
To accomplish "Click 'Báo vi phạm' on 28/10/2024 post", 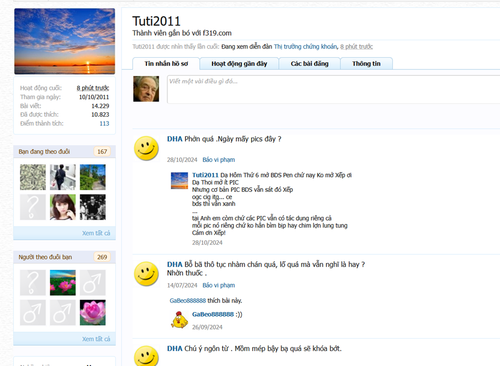I will 219,160.
